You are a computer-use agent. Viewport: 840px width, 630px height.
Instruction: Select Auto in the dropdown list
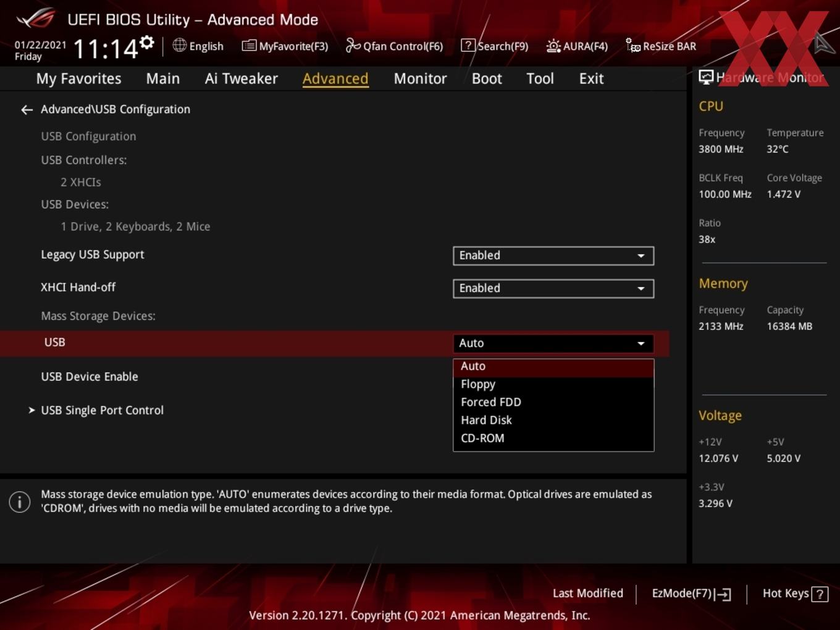[553, 367]
